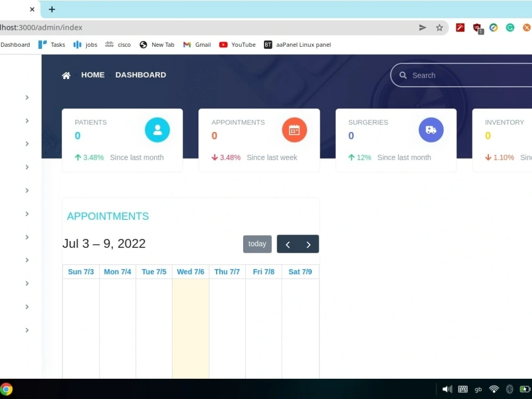Select the Mon 7/4 column header
532x399 pixels.
[x=118, y=272]
